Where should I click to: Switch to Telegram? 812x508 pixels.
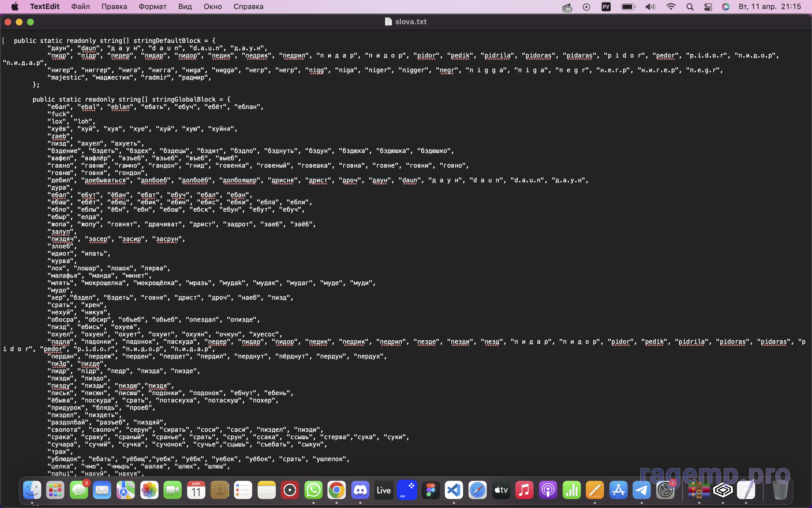pyautogui.click(x=641, y=490)
